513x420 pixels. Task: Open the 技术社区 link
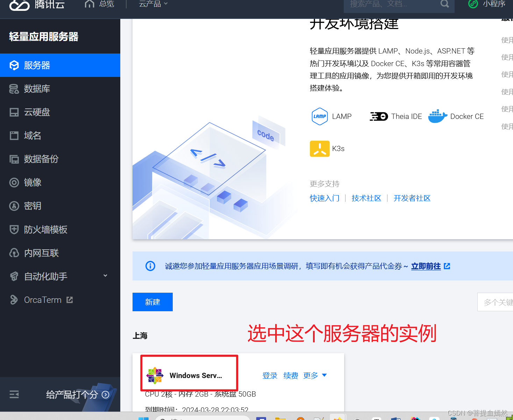tap(366, 198)
